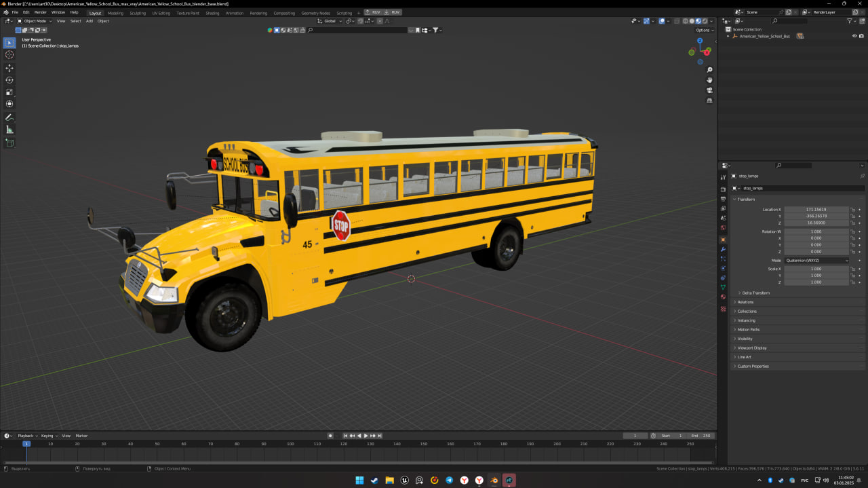Open the timeline Keying menu
The height and width of the screenshot is (488, 868).
[49, 436]
